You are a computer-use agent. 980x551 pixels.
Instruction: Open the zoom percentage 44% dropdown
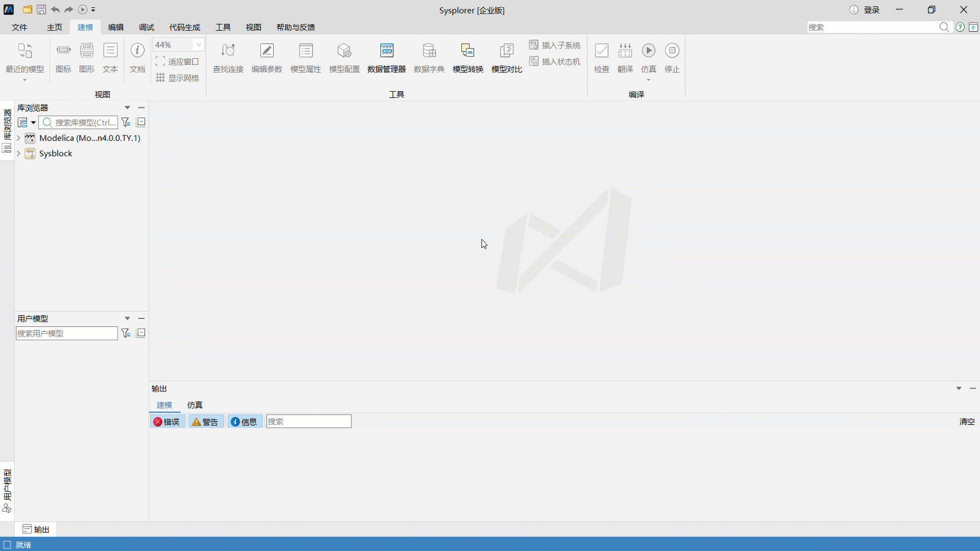[x=198, y=45]
